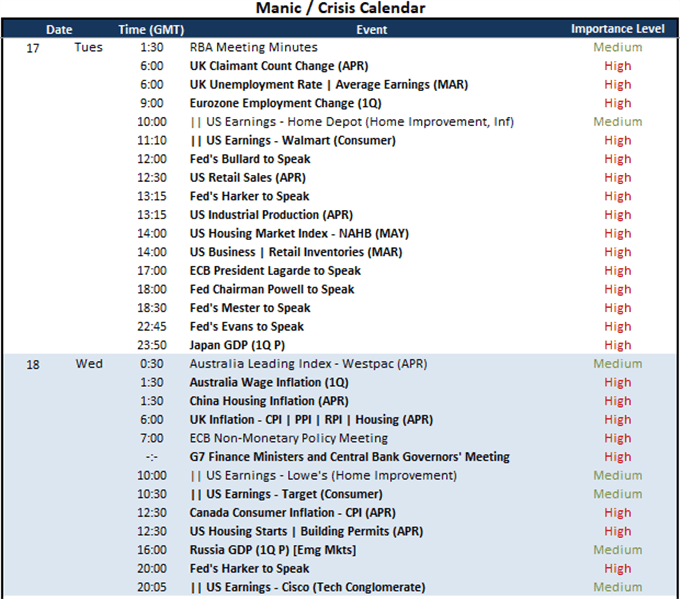Select 'US Retail Sales (APR)' event
The image size is (680, 599).
point(248,178)
